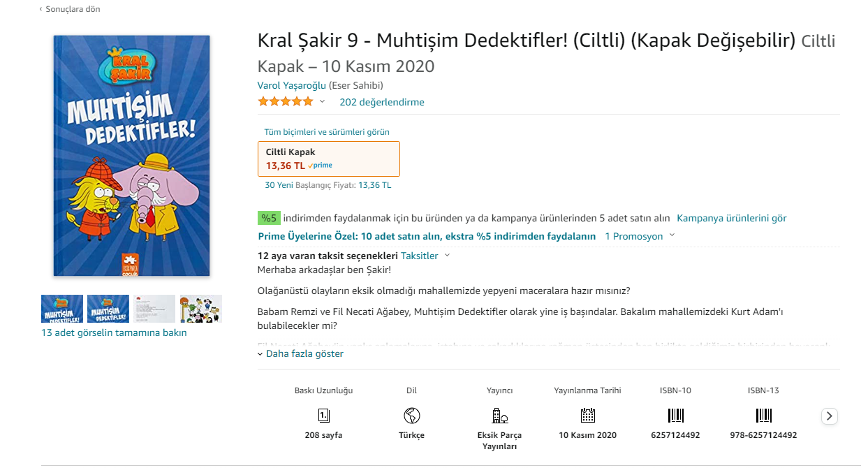Click the ISBN-13 barcode icon

tap(764, 416)
